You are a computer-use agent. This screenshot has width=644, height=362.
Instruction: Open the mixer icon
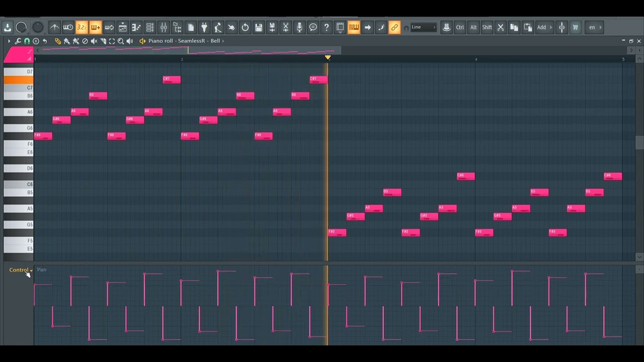click(163, 27)
